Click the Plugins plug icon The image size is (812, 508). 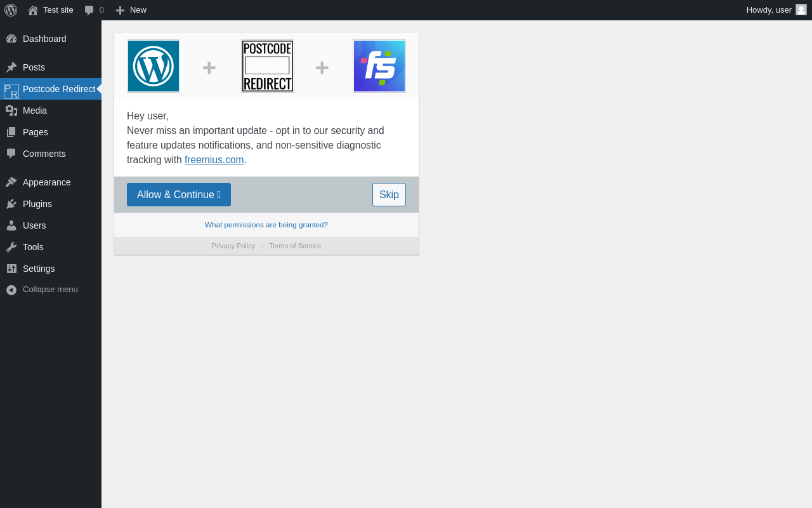(11, 204)
